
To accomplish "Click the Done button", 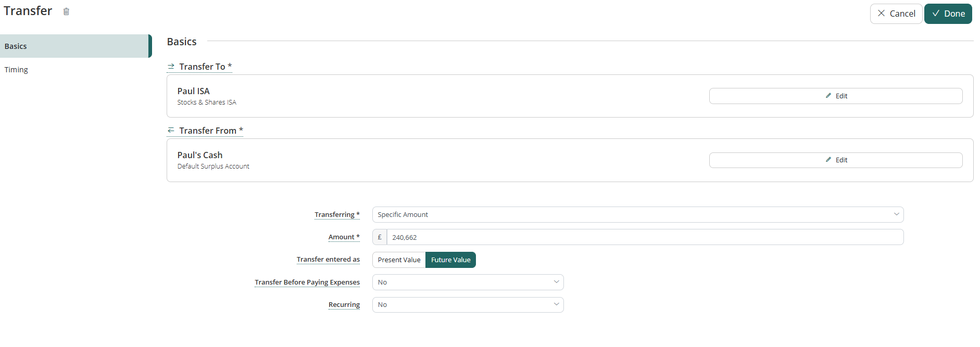I will (x=948, y=14).
